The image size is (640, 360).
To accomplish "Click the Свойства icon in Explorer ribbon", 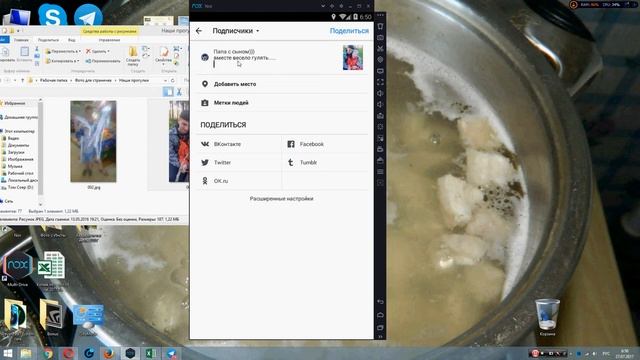I will 164,52.
